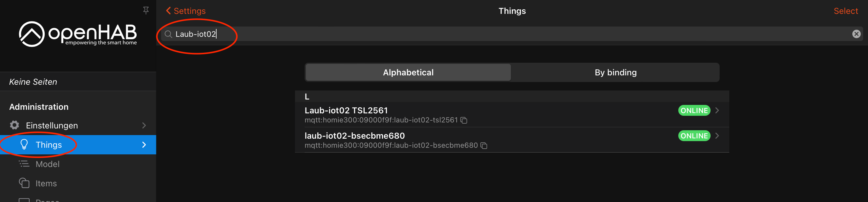Copy the laub-iot02-bsecbme680 thing UID

click(x=484, y=145)
